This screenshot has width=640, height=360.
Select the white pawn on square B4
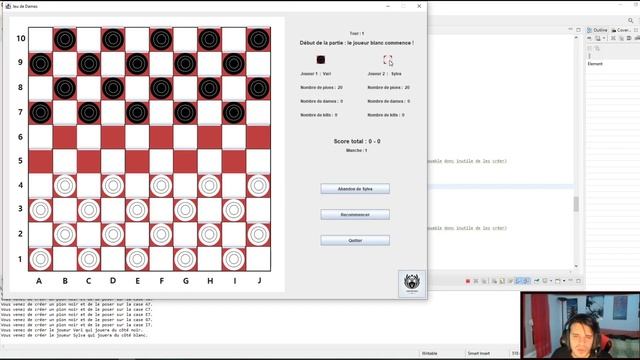(64, 186)
